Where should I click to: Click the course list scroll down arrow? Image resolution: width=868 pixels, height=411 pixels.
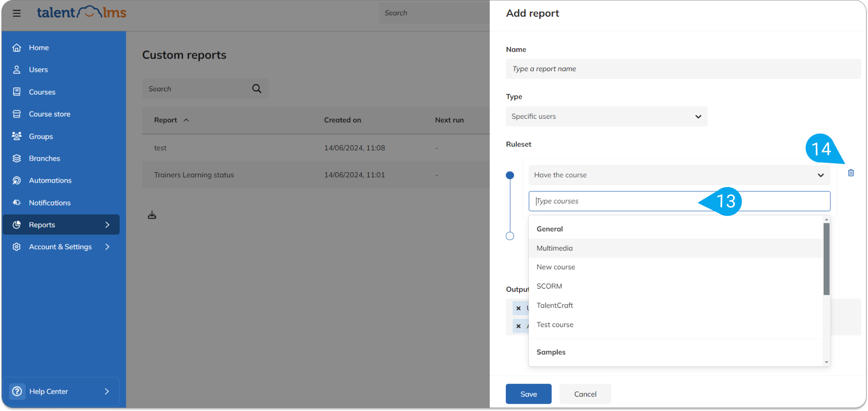[826, 363]
